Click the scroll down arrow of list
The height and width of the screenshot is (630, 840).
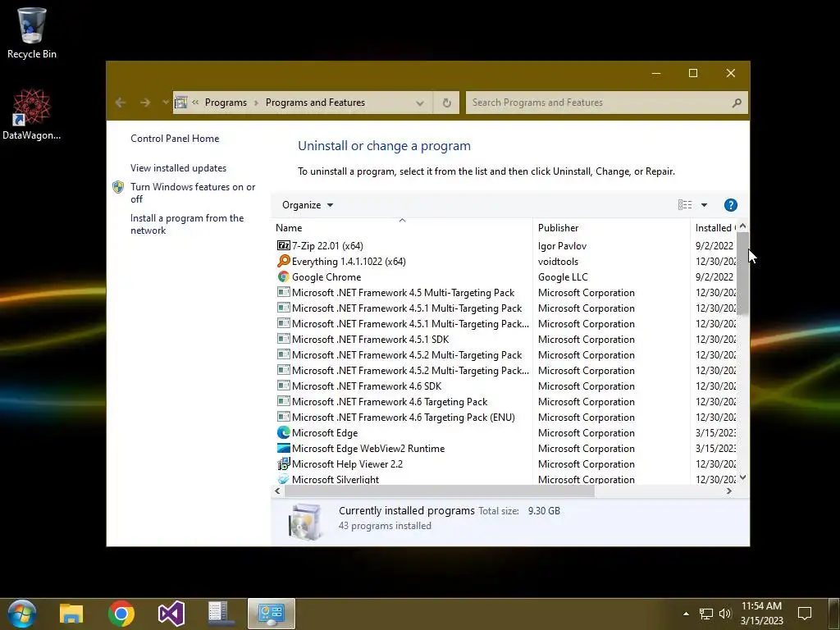pyautogui.click(x=742, y=477)
